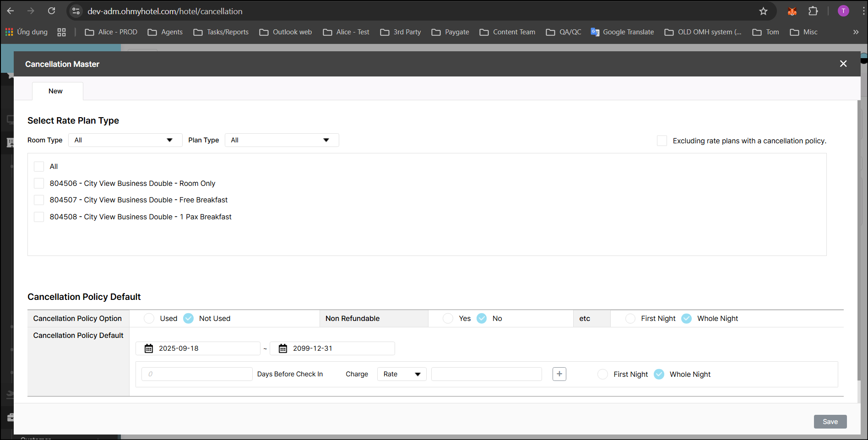Open the start date calendar icon
The height and width of the screenshot is (440, 868).
click(x=149, y=348)
